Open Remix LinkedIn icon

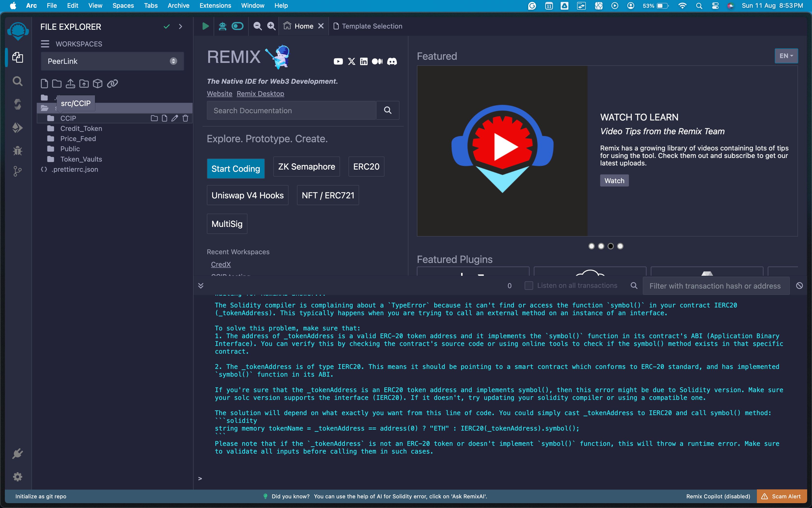364,61
